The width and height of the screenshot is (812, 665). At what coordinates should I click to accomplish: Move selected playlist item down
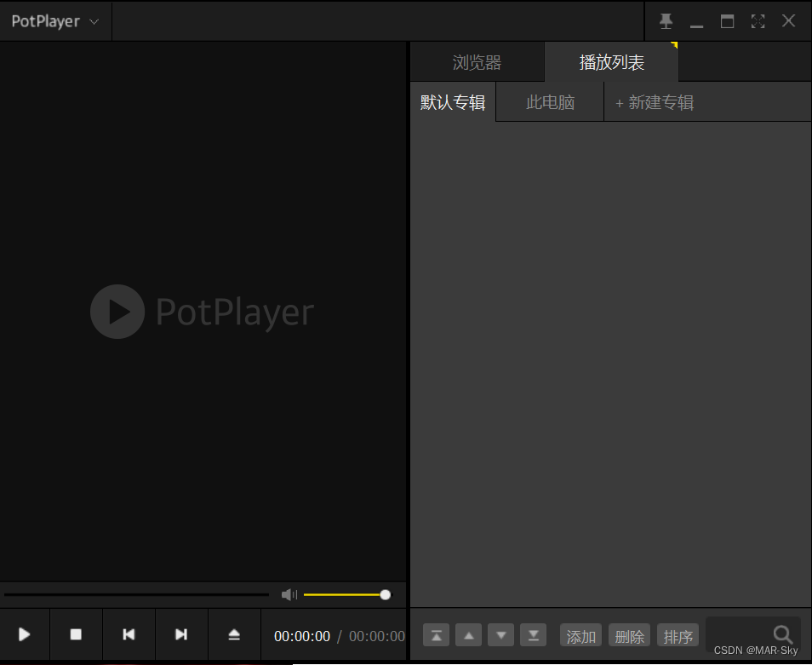500,635
